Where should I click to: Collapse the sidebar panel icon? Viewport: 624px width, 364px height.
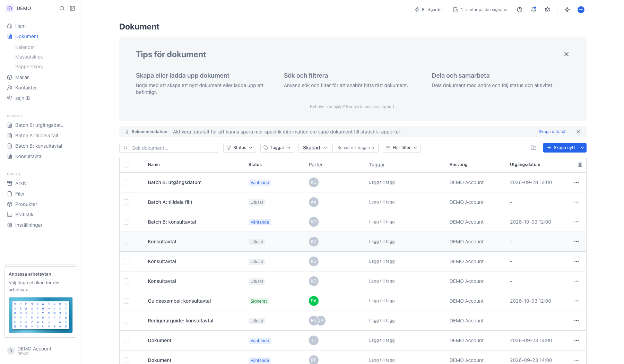click(72, 8)
